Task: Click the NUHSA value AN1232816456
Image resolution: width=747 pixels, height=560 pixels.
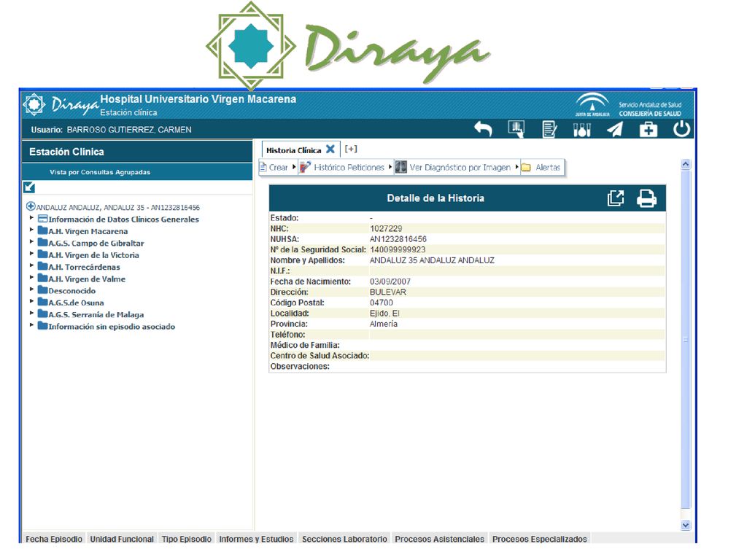Action: click(x=398, y=239)
